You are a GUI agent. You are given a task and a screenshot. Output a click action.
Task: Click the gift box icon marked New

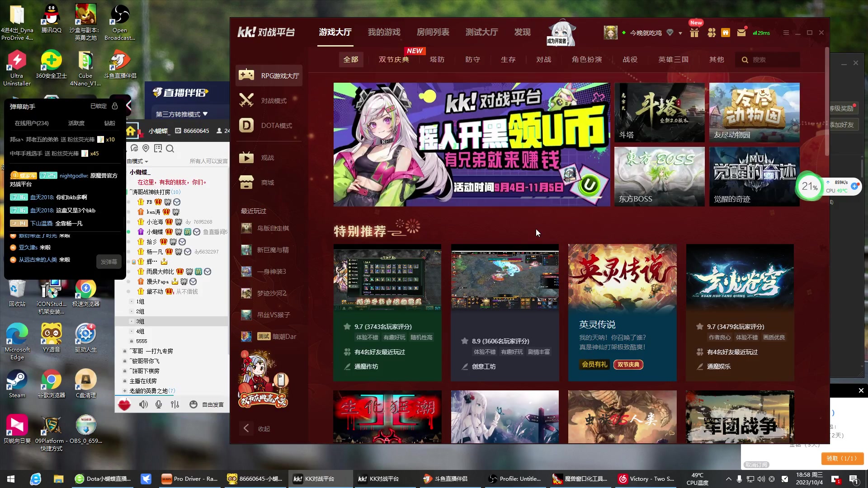694,33
